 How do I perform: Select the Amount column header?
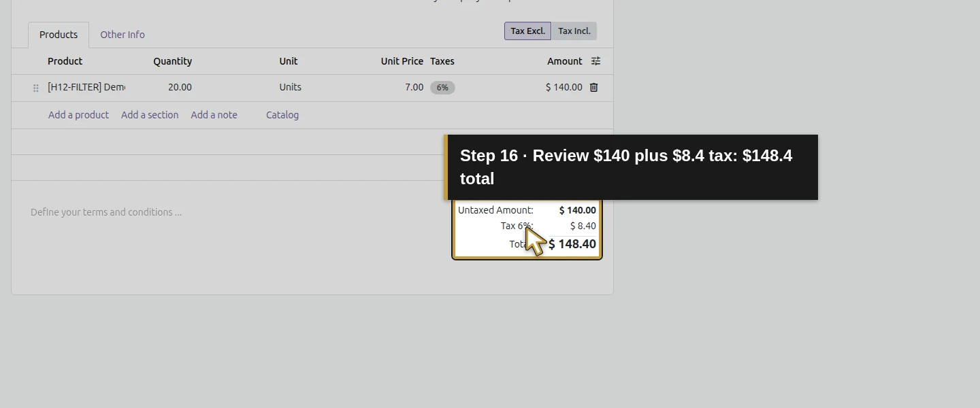[564, 61]
